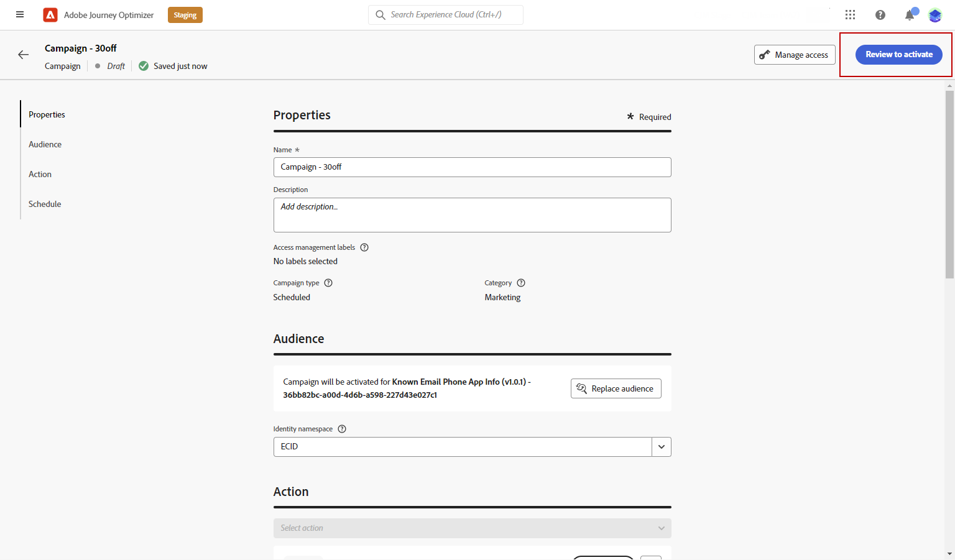Jump to the Schedule section tab
The height and width of the screenshot is (560, 955).
(x=45, y=204)
